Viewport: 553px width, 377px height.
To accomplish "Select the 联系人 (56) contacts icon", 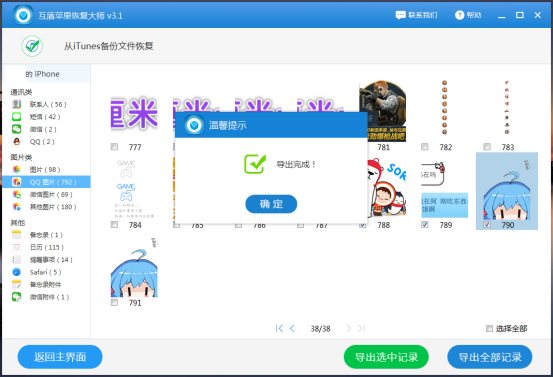I will (17, 104).
